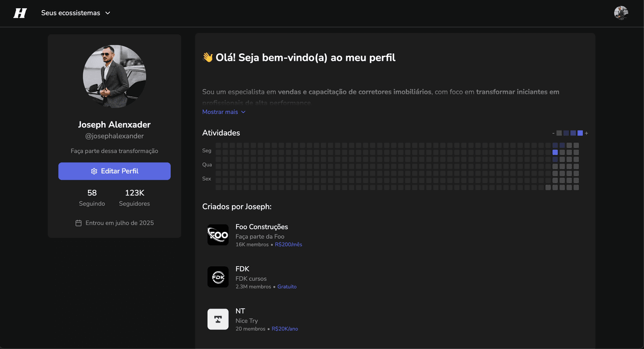Viewport: 644px width, 349px height.
Task: Click the H logo in the top bar
Action: (20, 12)
